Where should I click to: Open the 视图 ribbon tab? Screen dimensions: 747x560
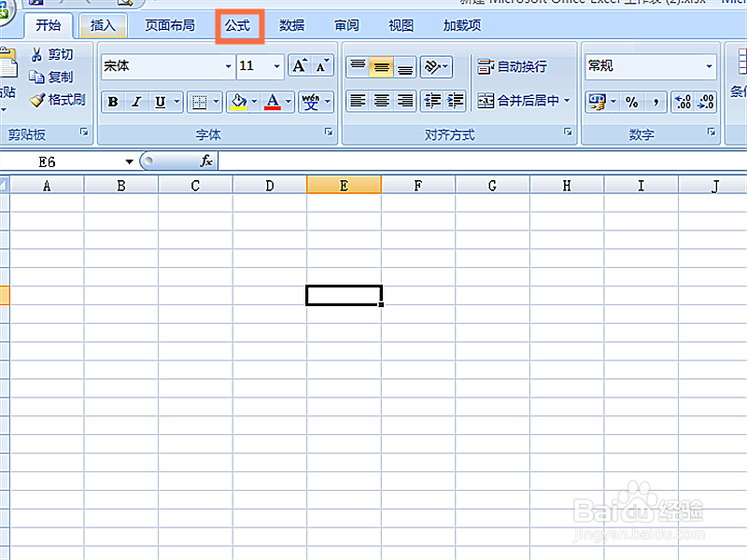coord(400,25)
